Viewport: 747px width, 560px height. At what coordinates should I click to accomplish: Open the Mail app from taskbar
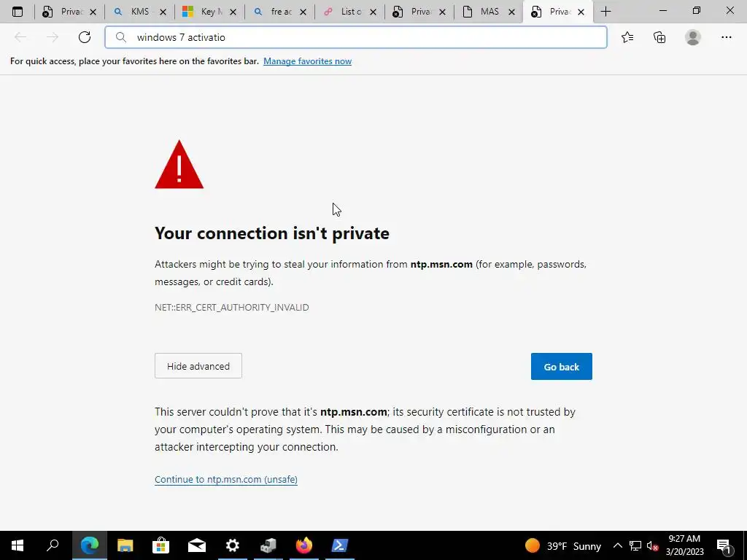197,545
